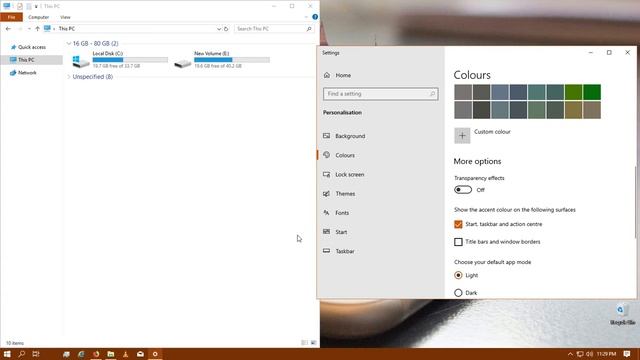
Task: Open the View ribbon tab
Action: click(65, 17)
